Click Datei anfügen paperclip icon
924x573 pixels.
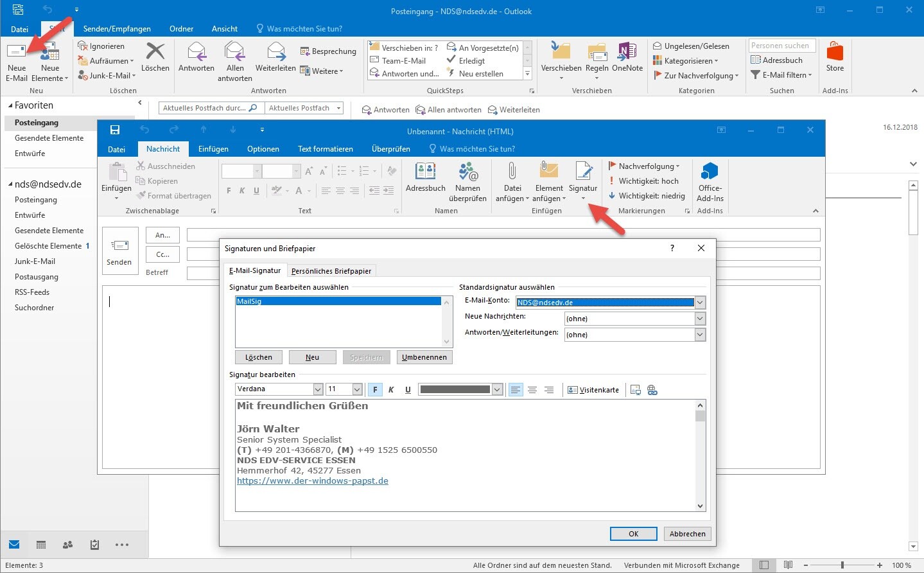click(512, 172)
